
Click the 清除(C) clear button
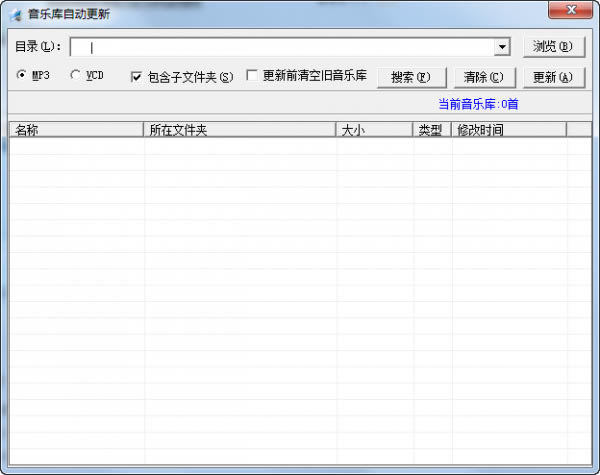click(484, 78)
